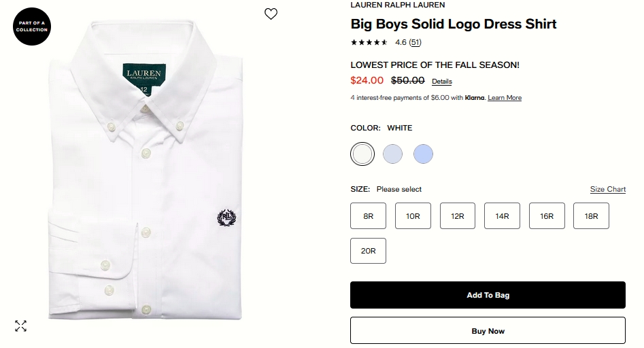Select the pale blue color swatch

point(392,154)
